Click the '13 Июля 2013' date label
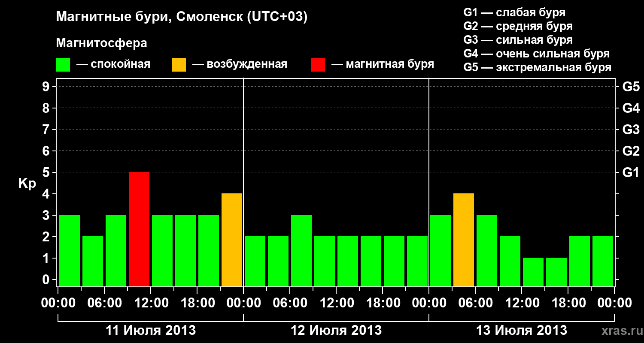Screen dimensions: 644x343 522,331
